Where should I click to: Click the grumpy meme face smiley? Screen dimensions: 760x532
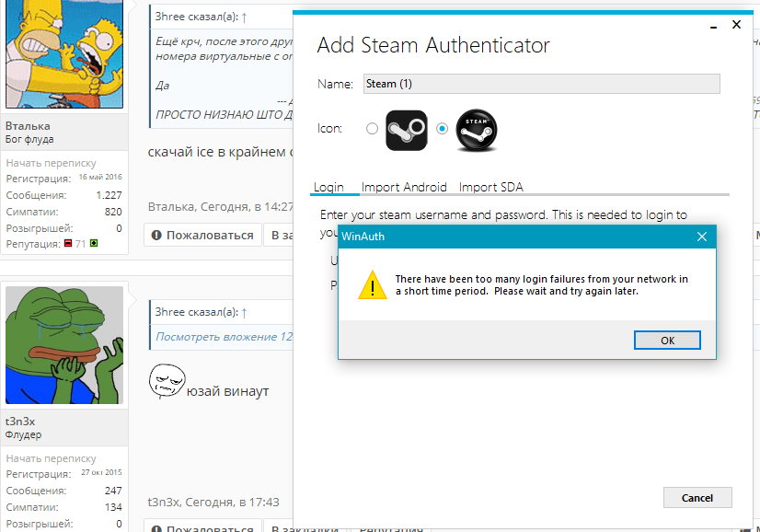click(167, 381)
